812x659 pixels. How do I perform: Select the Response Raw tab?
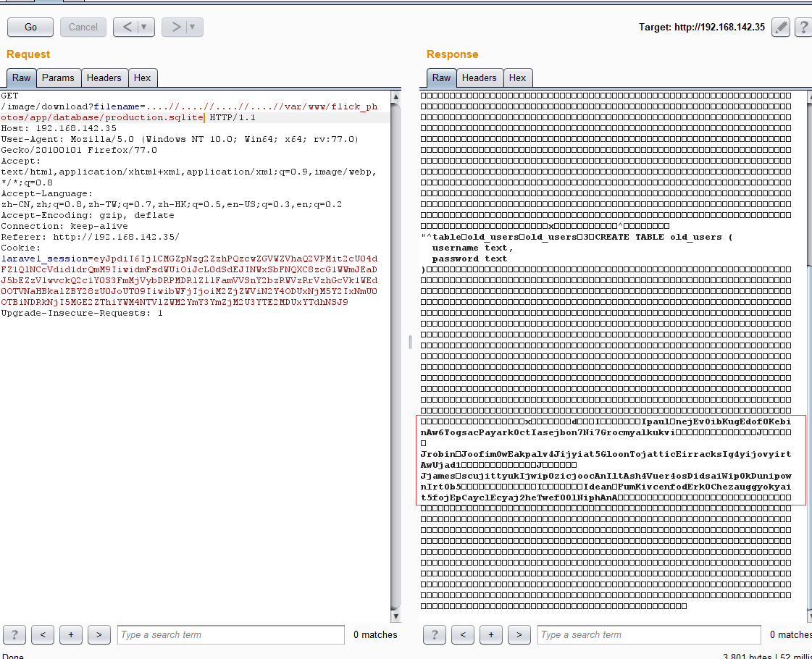[x=441, y=77]
